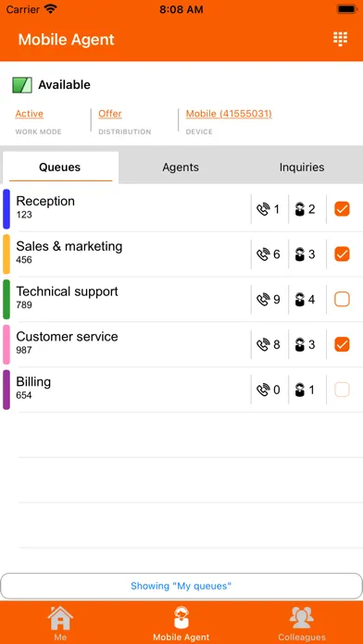Tap the Billing waiting calls phone icon
Image resolution: width=363 pixels, height=644 pixels.
click(x=263, y=390)
